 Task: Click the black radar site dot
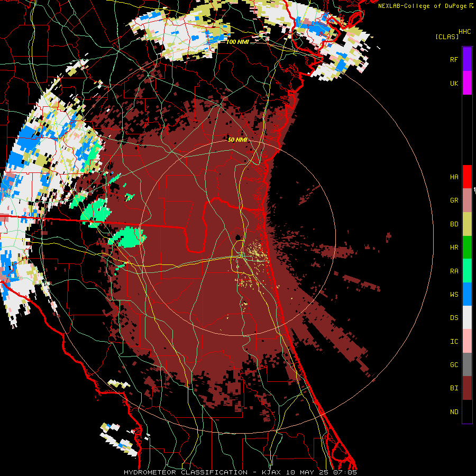[x=239, y=237]
